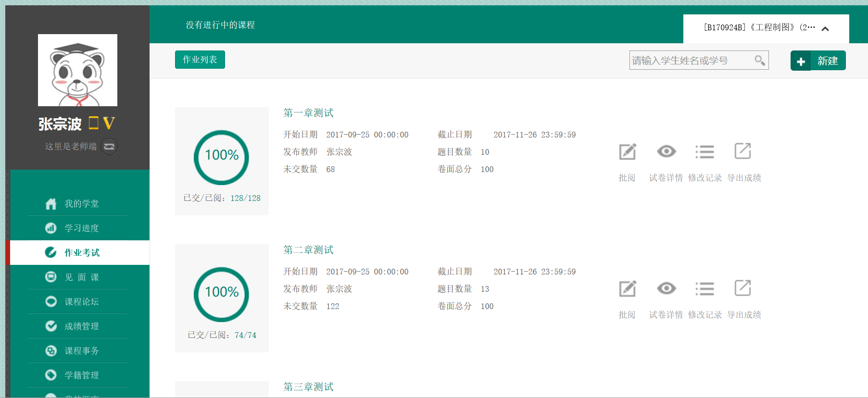Click the 100% progress ring of 第二章测试
The height and width of the screenshot is (398, 868).
(222, 294)
